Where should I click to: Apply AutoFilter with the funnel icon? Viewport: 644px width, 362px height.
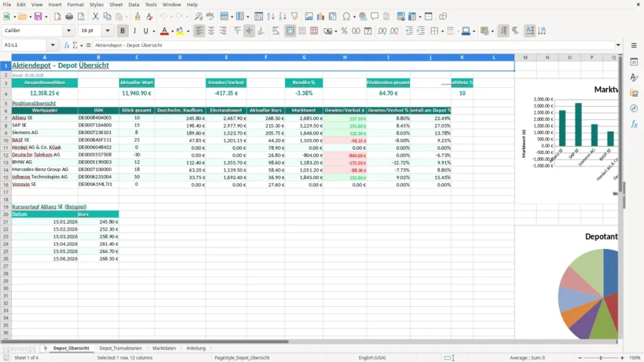pos(294,16)
